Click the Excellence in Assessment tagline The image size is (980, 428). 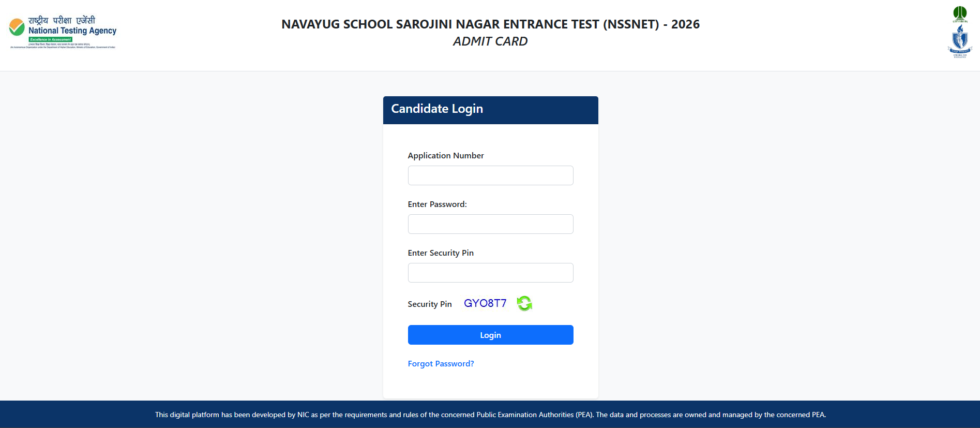tap(51, 39)
